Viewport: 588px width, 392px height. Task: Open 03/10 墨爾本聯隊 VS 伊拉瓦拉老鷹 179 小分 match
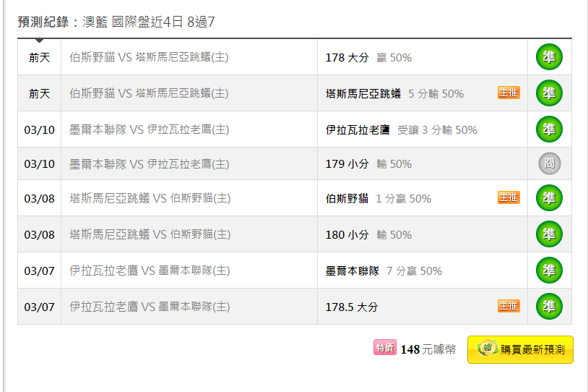[150, 164]
